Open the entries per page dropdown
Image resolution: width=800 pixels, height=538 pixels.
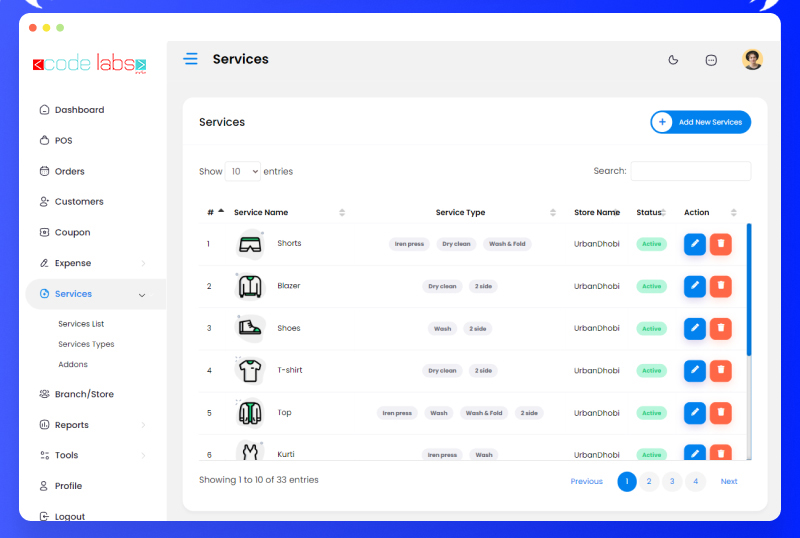(x=242, y=171)
